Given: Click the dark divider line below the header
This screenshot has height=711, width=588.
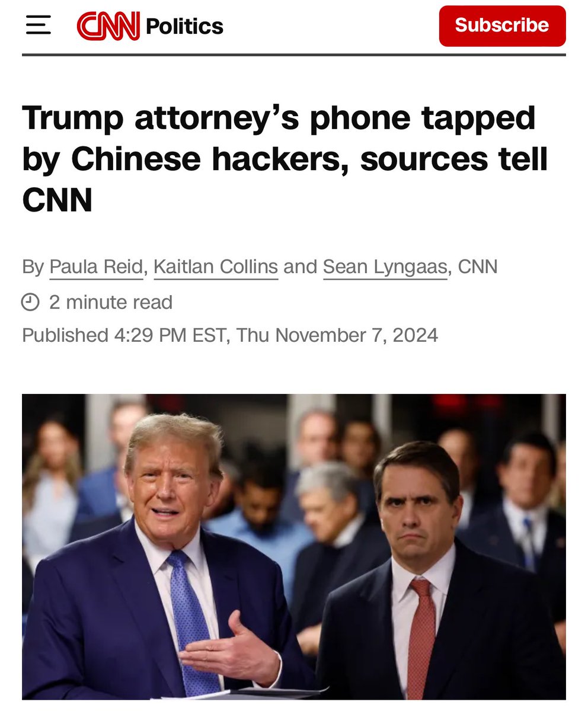Looking at the screenshot, I should tap(294, 55).
